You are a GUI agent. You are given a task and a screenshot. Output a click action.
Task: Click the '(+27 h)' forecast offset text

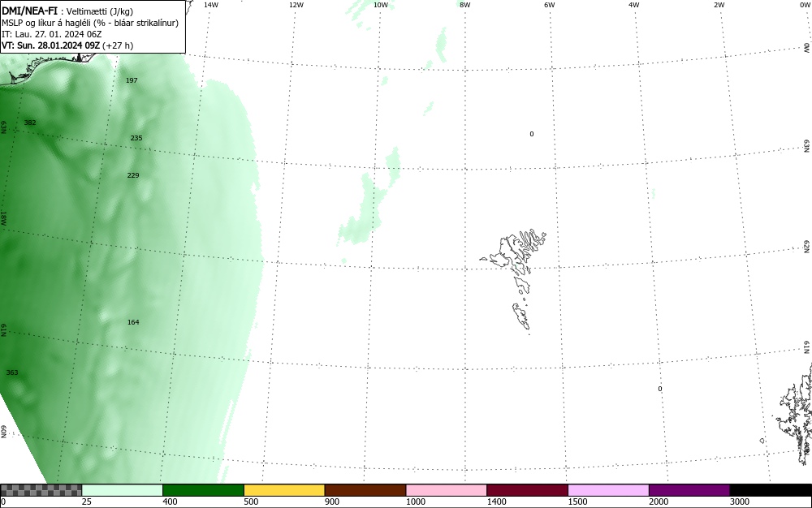click(x=118, y=45)
